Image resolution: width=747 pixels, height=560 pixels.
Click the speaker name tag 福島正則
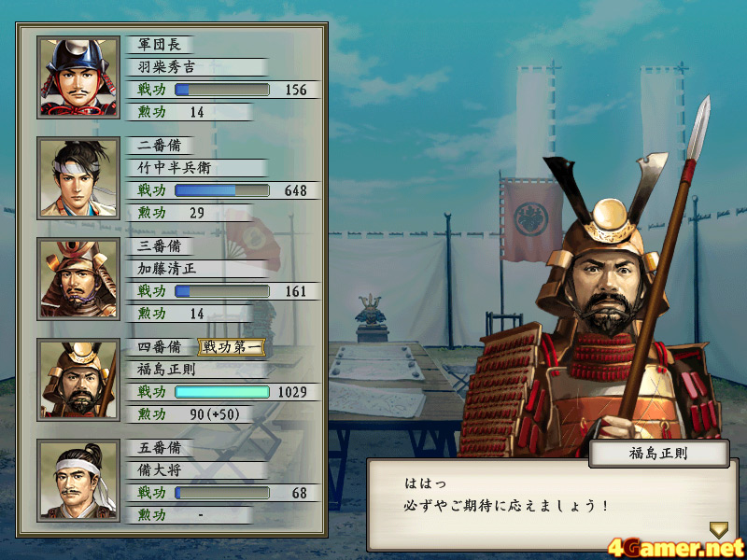click(659, 454)
